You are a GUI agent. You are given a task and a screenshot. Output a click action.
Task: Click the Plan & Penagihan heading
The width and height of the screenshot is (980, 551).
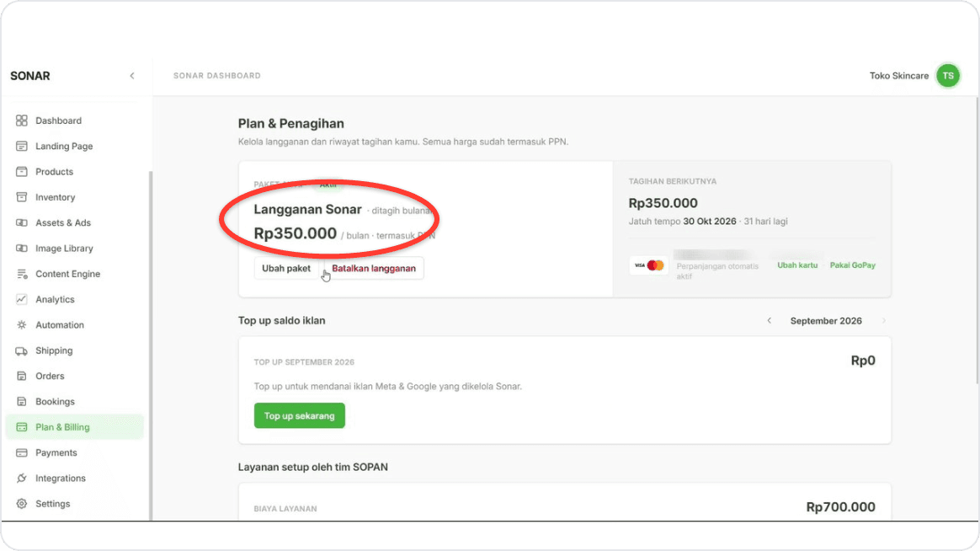point(291,124)
